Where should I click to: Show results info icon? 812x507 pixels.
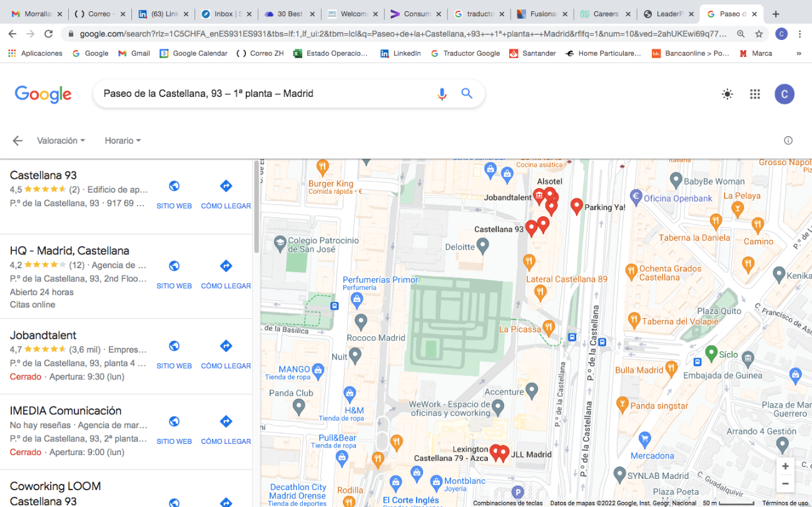(788, 141)
